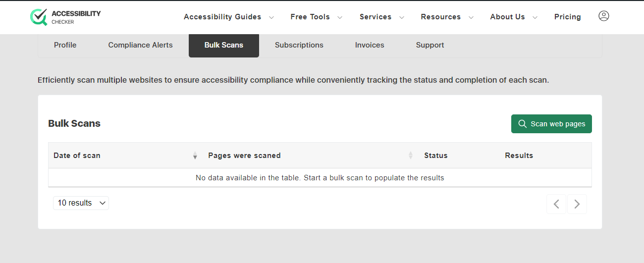Expand Services chevron
The height and width of the screenshot is (263, 644).
(402, 17)
